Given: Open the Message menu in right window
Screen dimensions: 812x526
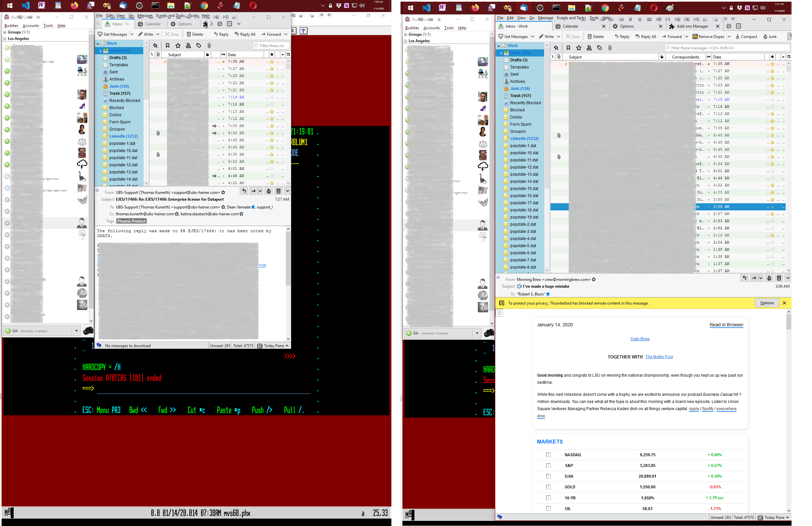Looking at the screenshot, I should tap(545, 18).
